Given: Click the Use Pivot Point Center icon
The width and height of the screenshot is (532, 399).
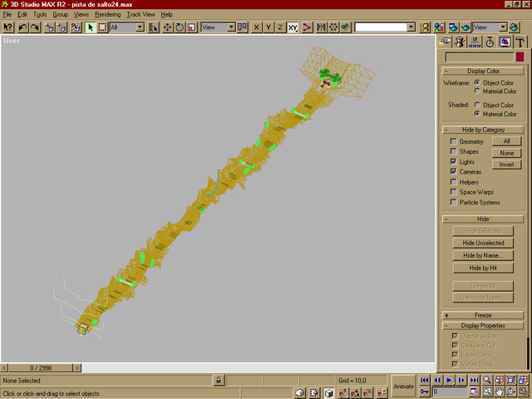Looking at the screenshot, I should pyautogui.click(x=242, y=27).
